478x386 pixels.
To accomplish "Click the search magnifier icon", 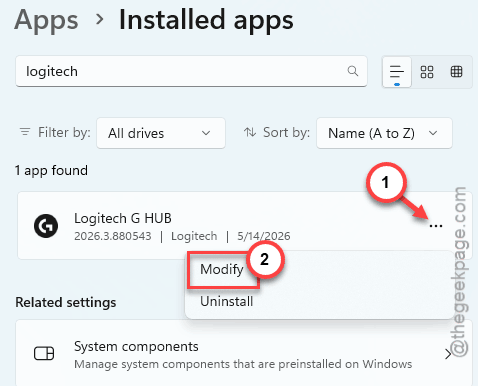I will coord(353,71).
